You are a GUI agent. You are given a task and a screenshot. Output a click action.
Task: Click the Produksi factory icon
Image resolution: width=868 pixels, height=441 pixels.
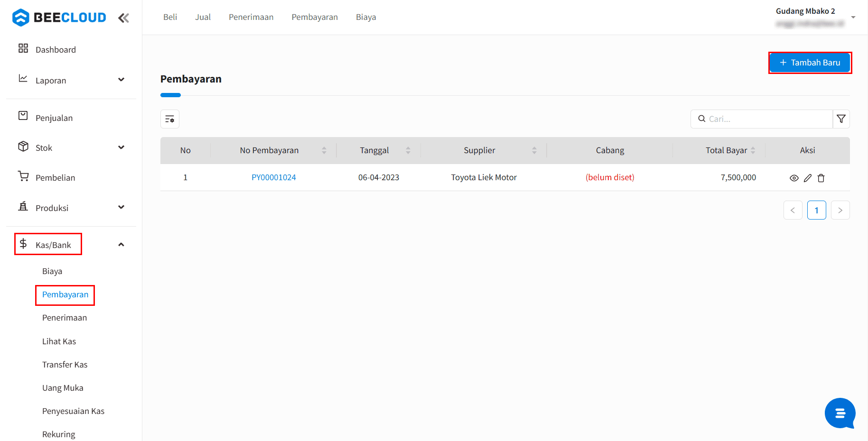[x=23, y=206]
